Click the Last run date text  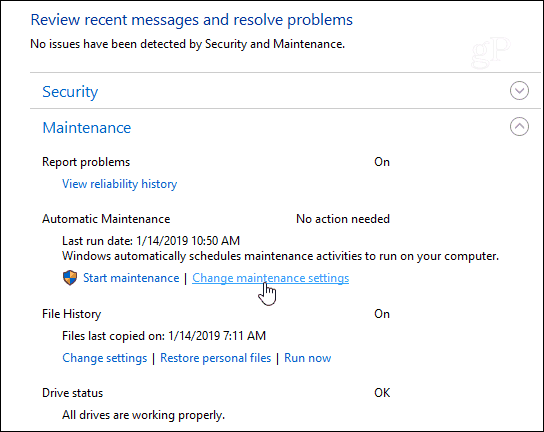151,241
